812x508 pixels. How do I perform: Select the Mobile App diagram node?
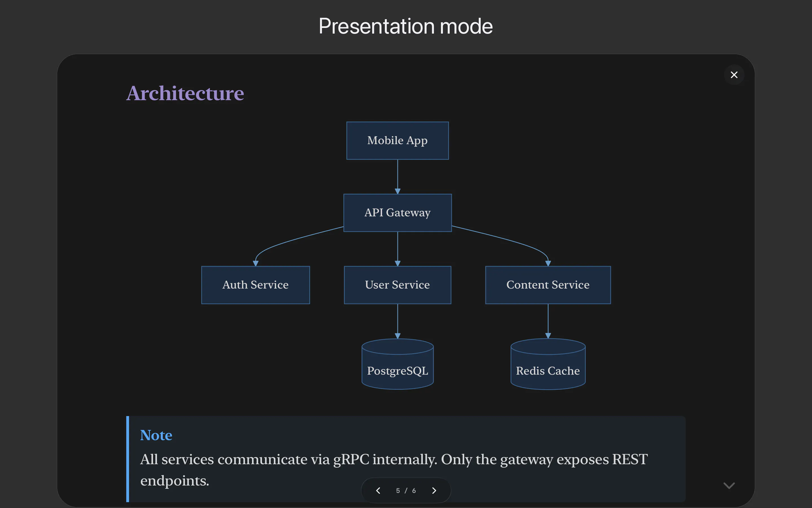coord(398,141)
